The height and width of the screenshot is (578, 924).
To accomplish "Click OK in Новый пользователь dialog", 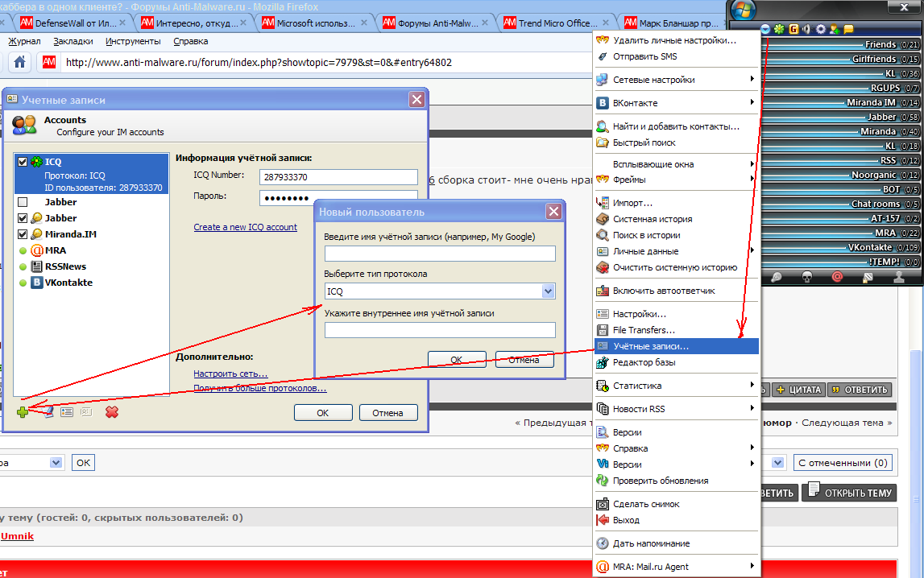I will 457,360.
